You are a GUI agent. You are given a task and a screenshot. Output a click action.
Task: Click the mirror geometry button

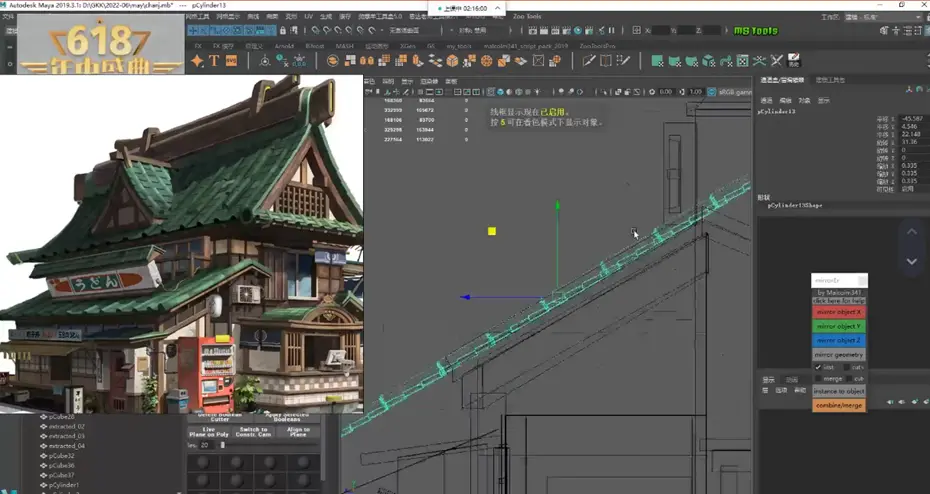839,355
